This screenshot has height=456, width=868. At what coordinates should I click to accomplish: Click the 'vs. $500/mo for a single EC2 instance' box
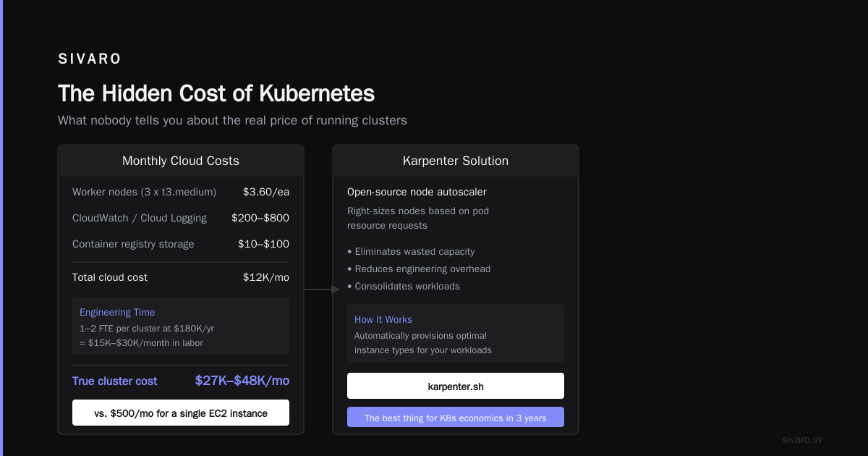[x=181, y=413]
